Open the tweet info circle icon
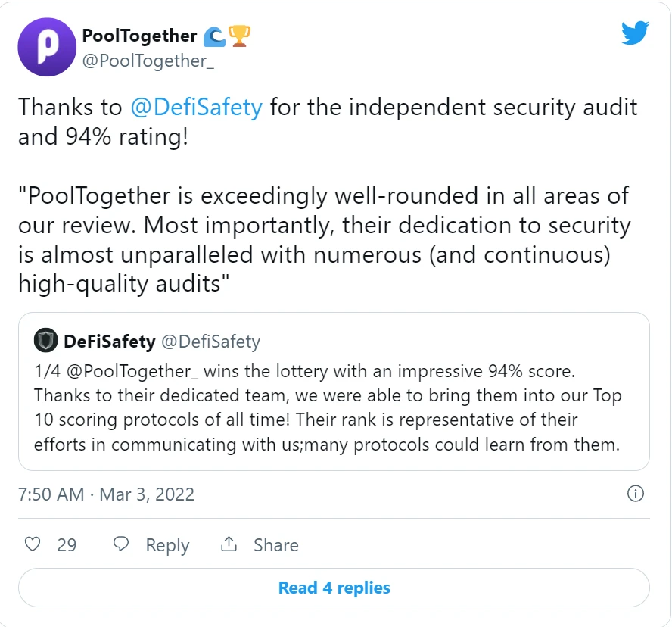The height and width of the screenshot is (627, 672). tap(635, 493)
